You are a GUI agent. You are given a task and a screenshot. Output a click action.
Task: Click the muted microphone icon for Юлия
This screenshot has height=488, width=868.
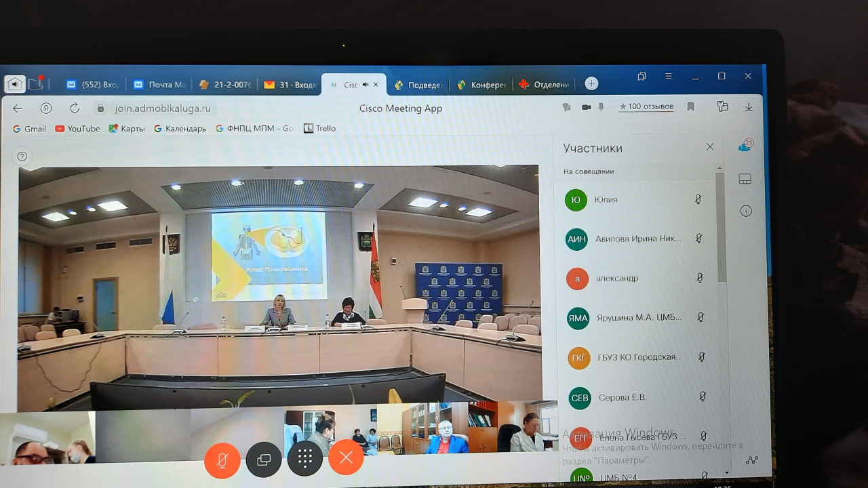(x=698, y=199)
